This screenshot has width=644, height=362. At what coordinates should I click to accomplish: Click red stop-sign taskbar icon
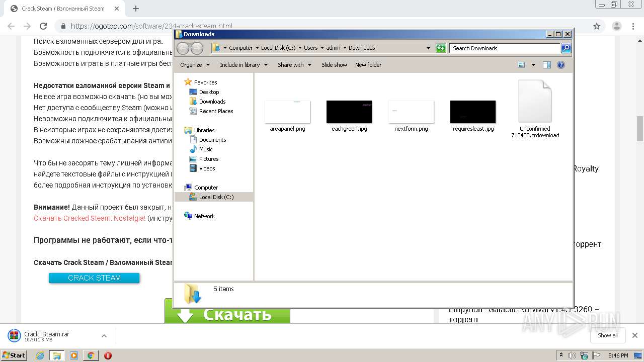108,355
